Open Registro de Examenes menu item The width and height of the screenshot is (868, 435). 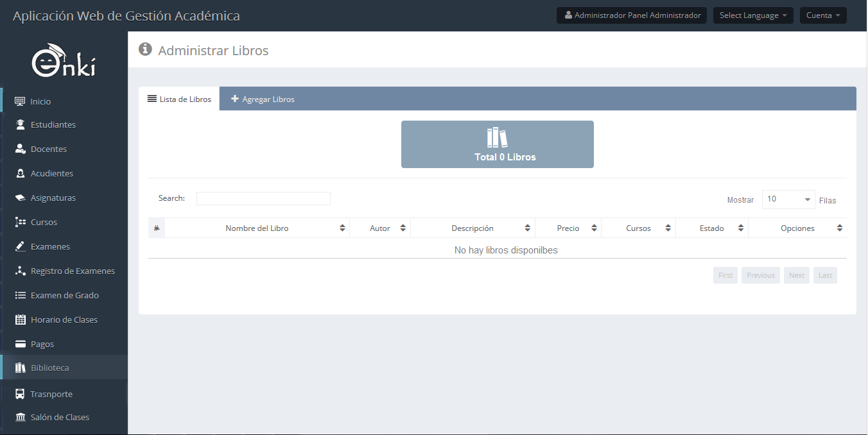tap(73, 271)
